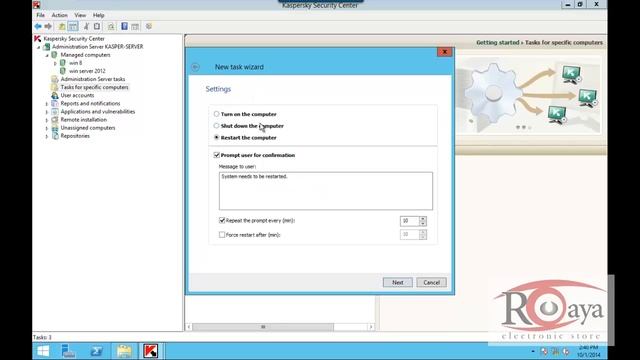Click the blue Help toolbar icon

point(124,27)
